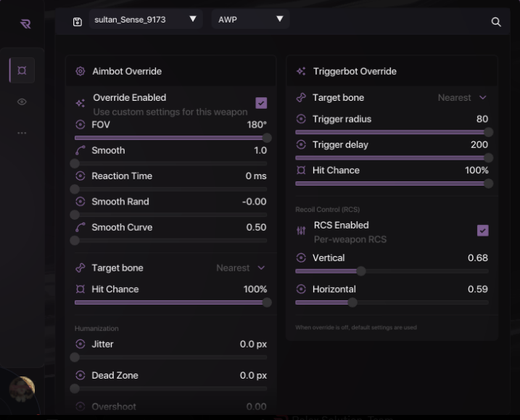
Task: Open the three-dots more sidebar tab
Action: point(22,133)
